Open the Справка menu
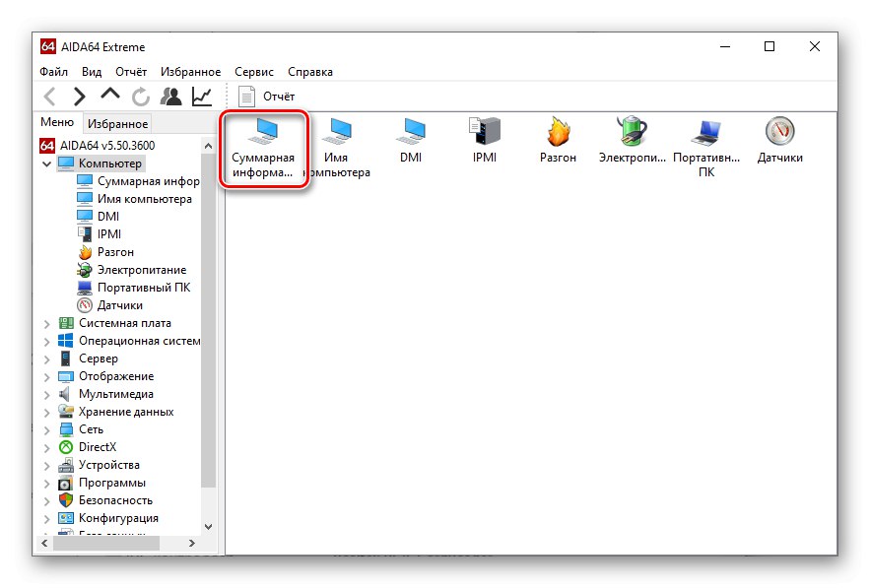 [x=310, y=72]
